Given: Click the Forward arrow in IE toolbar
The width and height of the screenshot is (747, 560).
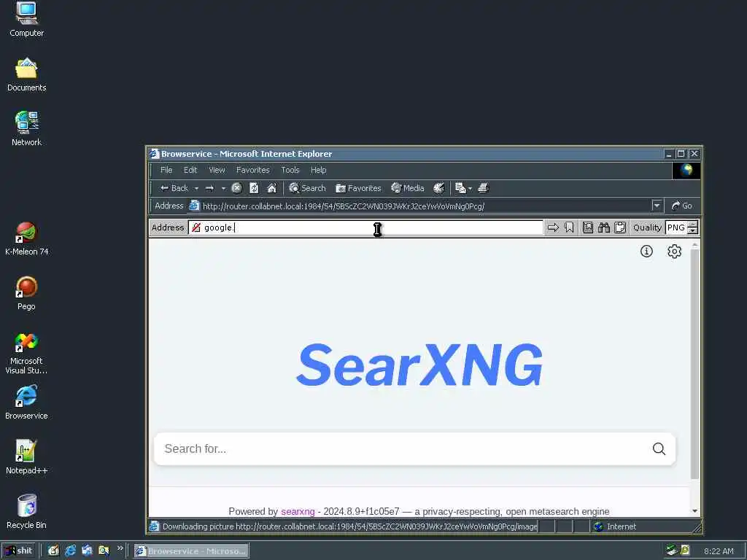Looking at the screenshot, I should (209, 188).
